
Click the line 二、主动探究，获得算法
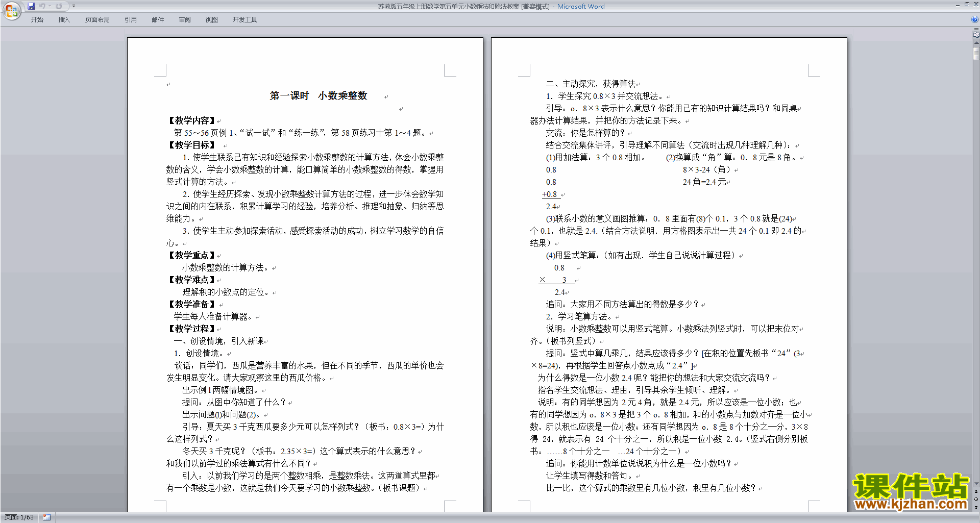pos(591,84)
